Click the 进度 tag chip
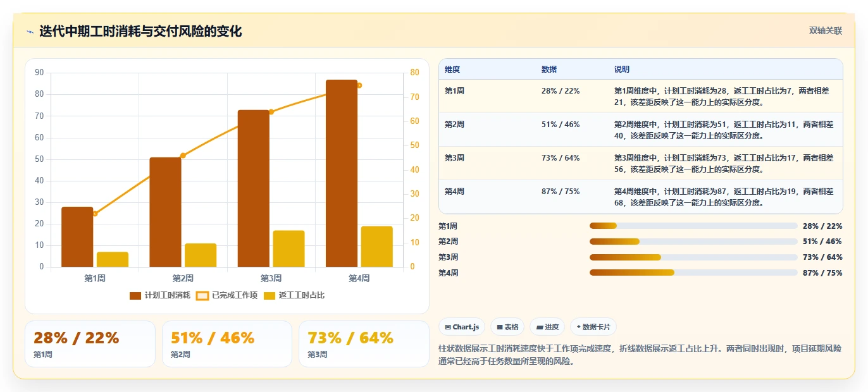Screen dimensions: 868x392 [x=547, y=327]
